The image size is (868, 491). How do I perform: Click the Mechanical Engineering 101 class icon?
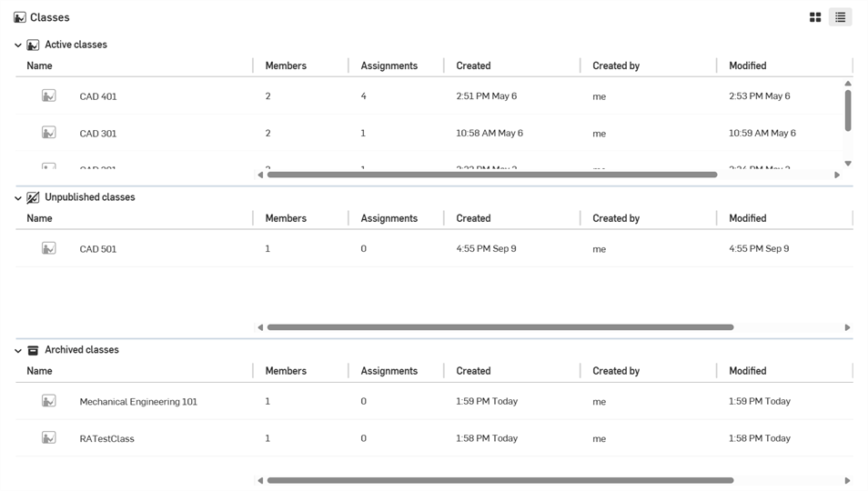pyautogui.click(x=49, y=401)
